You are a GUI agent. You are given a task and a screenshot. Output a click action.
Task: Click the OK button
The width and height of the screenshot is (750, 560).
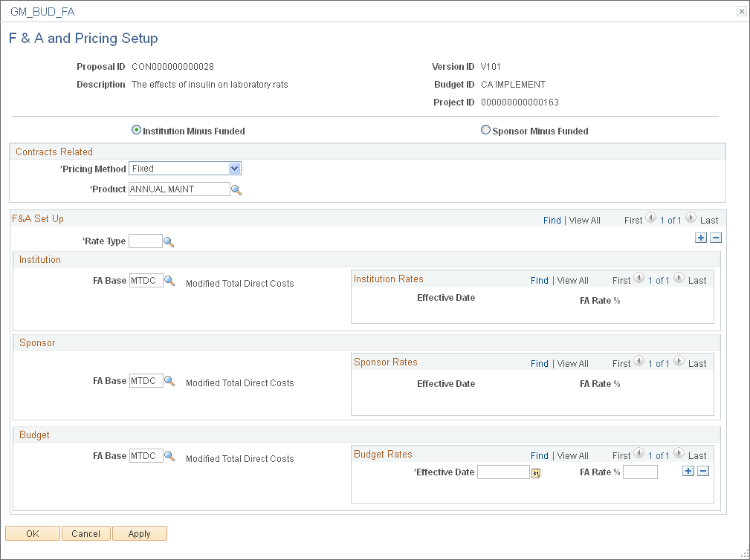click(x=33, y=534)
